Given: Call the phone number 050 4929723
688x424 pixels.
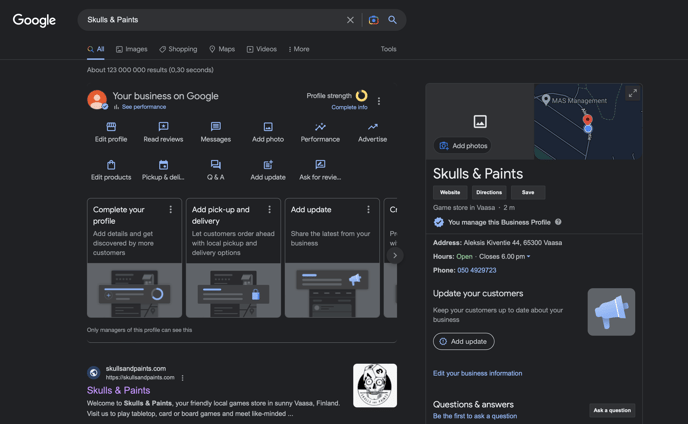Looking at the screenshot, I should tap(477, 270).
